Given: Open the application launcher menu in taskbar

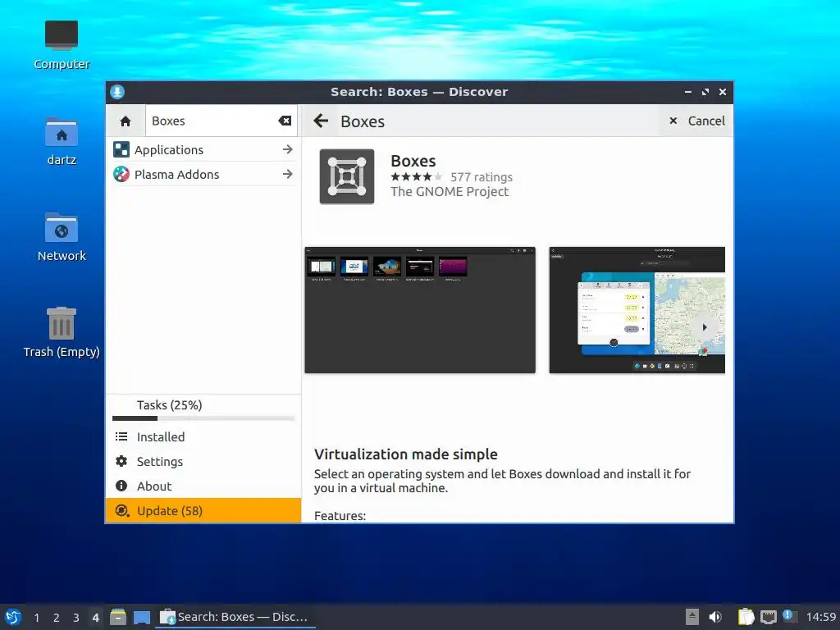Looking at the screenshot, I should point(13,617).
